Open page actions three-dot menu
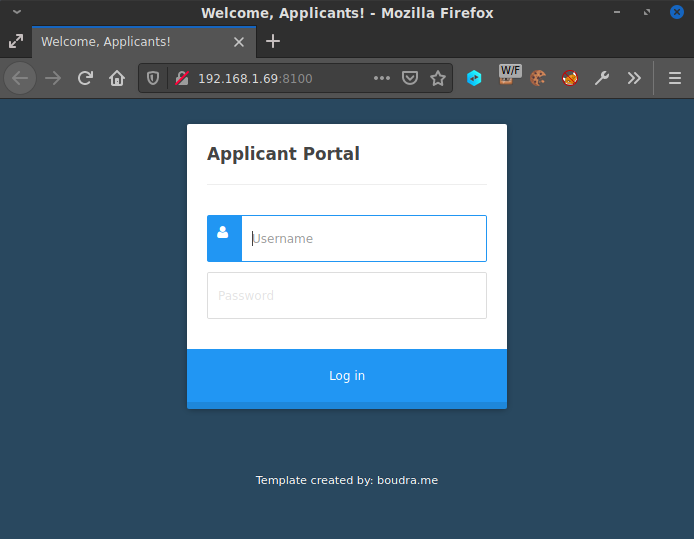Screen dimensions: 694x539 pos(382,78)
